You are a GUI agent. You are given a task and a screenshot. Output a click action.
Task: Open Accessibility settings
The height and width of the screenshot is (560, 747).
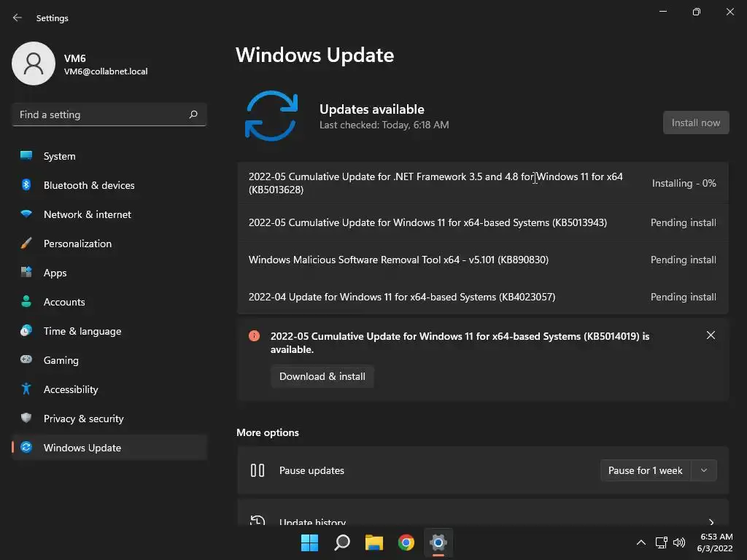109,389
